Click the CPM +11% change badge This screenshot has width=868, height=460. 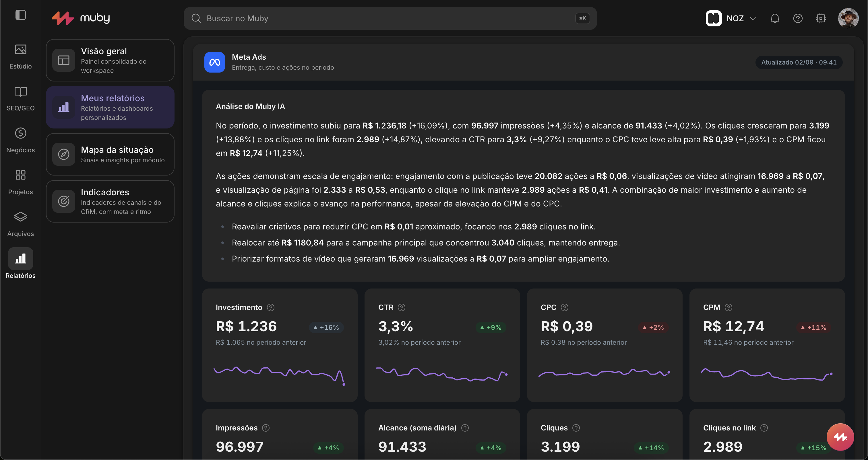point(813,327)
